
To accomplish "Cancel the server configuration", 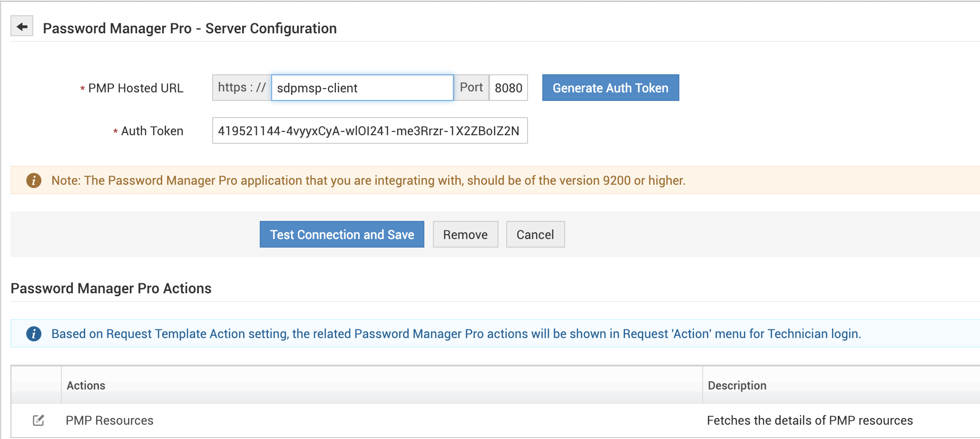I will coord(535,234).
